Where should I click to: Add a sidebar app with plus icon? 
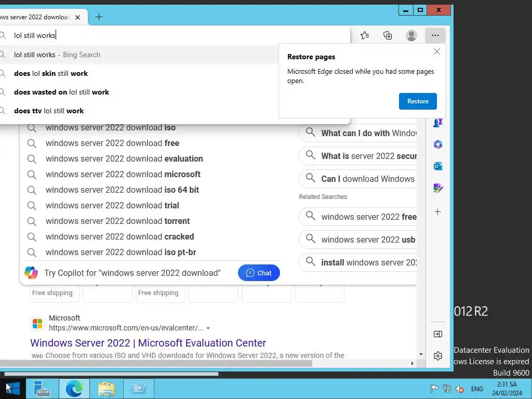pyautogui.click(x=437, y=212)
